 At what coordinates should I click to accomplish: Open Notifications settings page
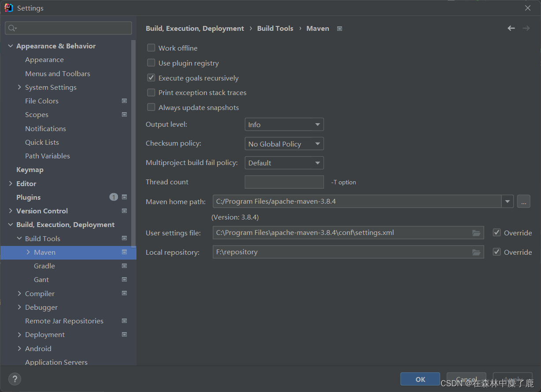click(x=45, y=128)
